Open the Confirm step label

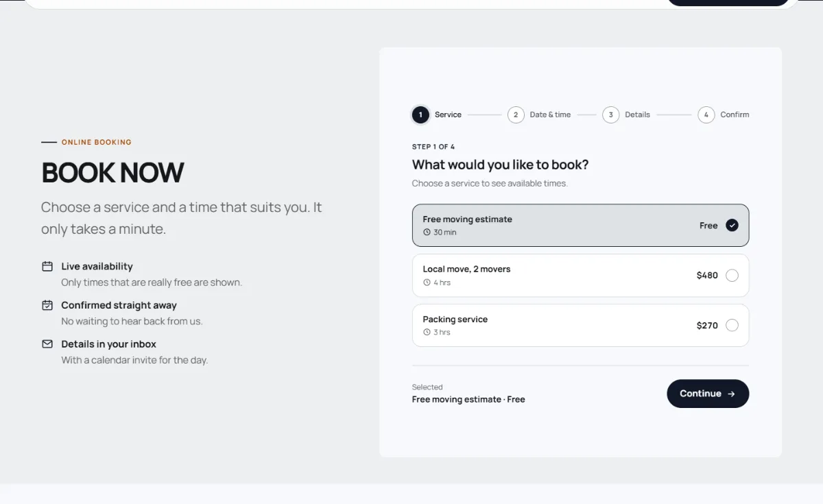pos(735,115)
